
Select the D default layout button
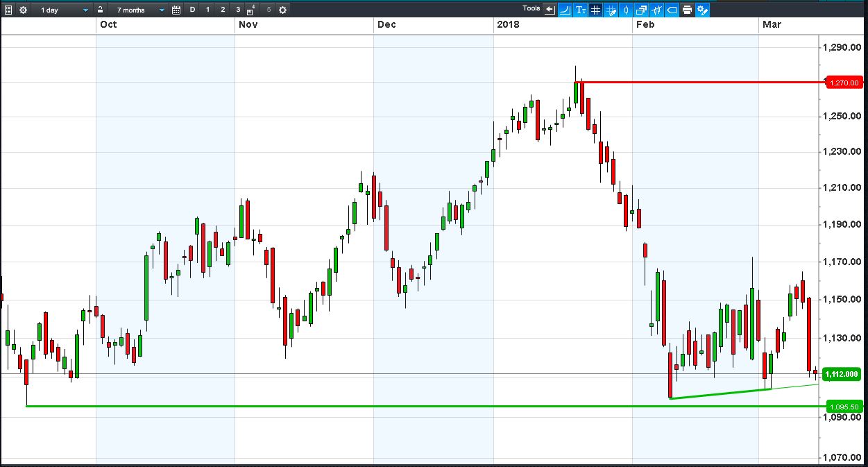coord(193,10)
